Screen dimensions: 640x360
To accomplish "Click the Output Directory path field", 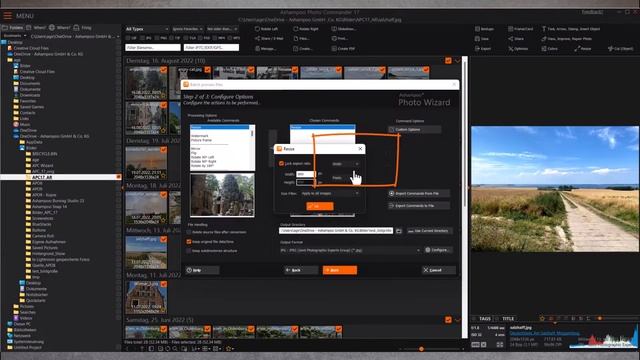I will pos(336,231).
